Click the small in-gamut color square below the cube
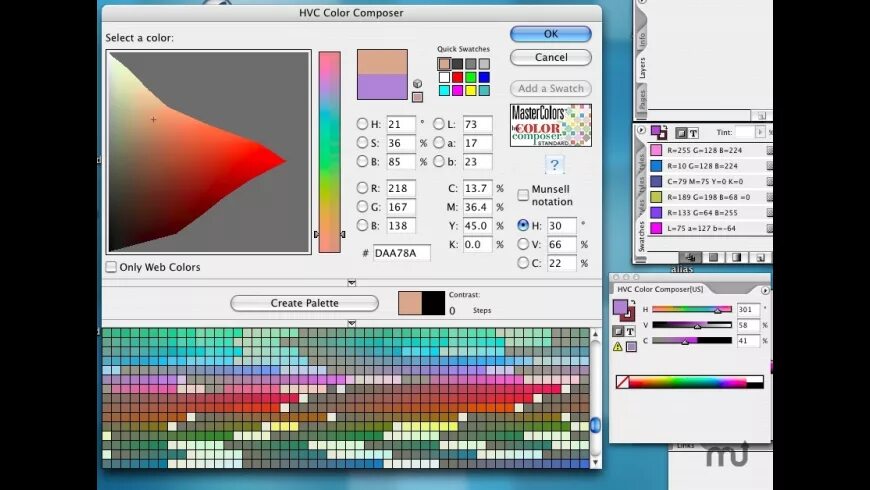The image size is (870, 490). (x=417, y=97)
